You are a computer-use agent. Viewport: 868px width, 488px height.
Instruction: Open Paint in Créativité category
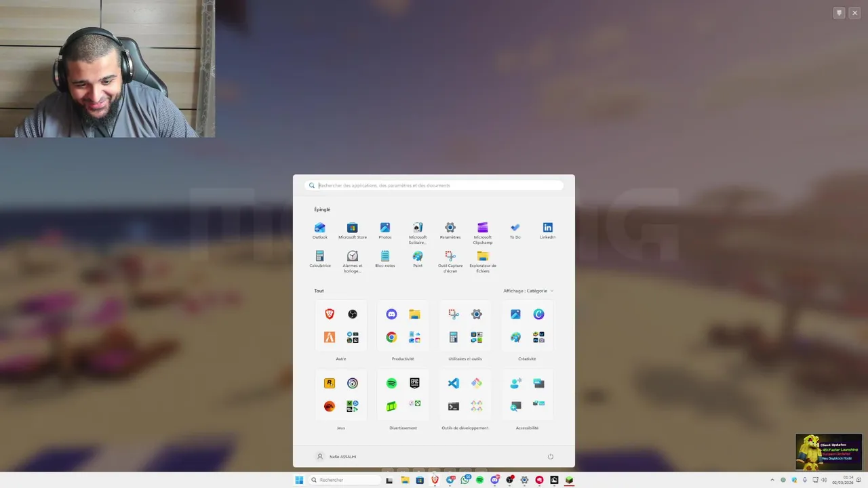(x=515, y=337)
